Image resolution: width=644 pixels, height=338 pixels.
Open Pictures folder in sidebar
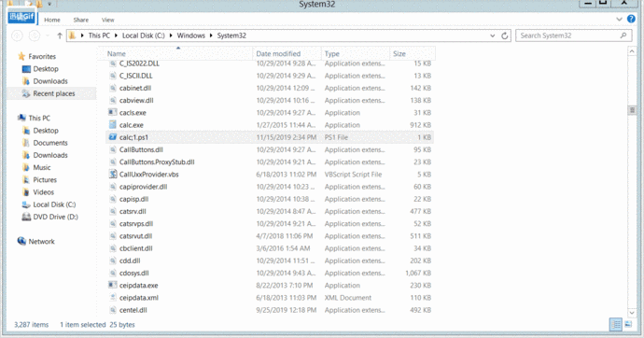[x=45, y=179]
